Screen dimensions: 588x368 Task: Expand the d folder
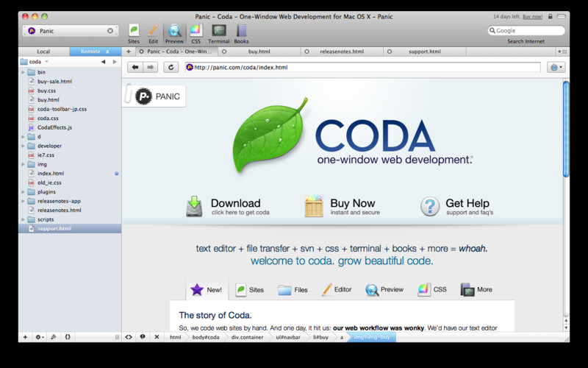[23, 137]
